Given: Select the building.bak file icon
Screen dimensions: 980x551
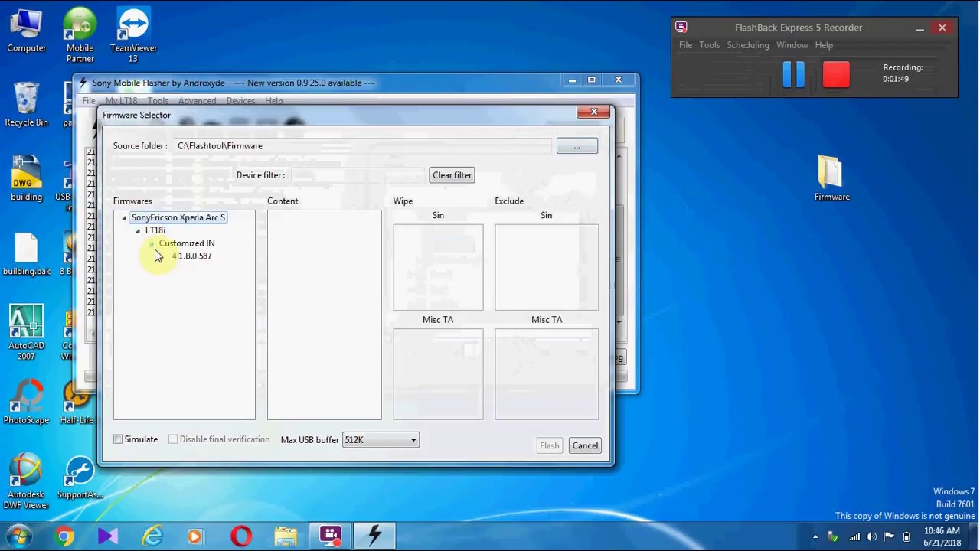Looking at the screenshot, I should point(26,254).
